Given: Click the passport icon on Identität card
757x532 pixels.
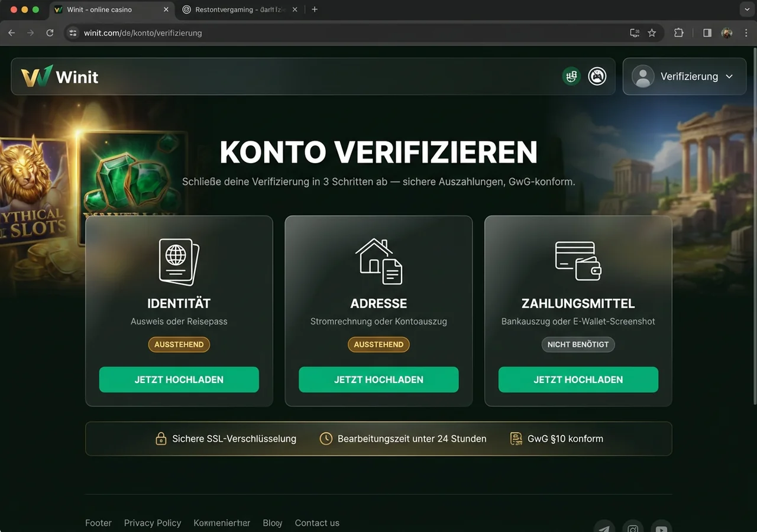Looking at the screenshot, I should [x=179, y=261].
